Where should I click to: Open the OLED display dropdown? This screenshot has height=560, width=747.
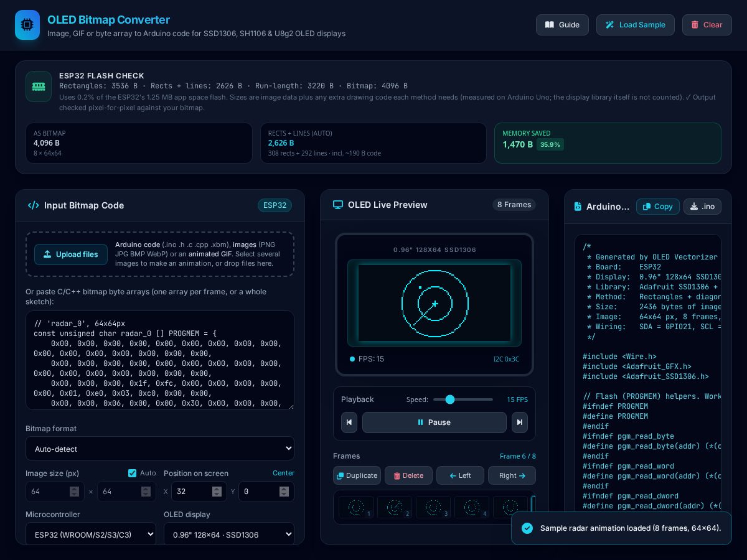229,534
